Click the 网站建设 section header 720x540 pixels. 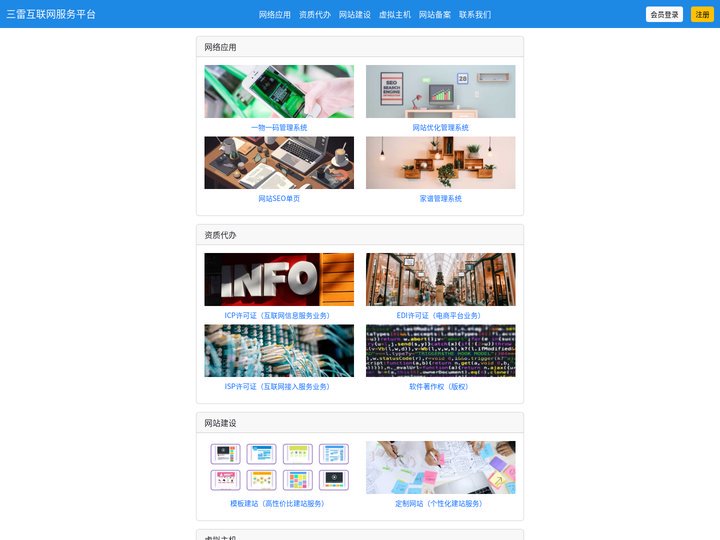(x=360, y=423)
